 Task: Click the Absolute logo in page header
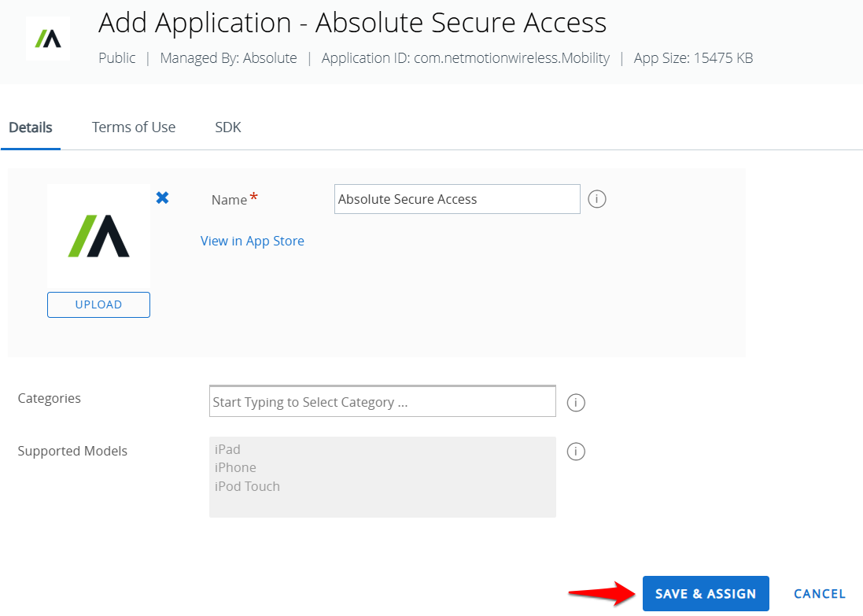pyautogui.click(x=48, y=39)
